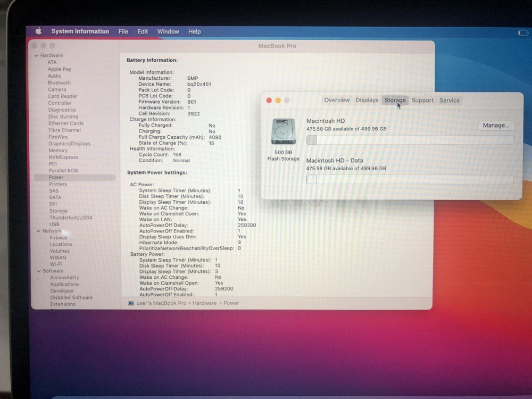
Task: Select Thunderbolt/USB4 in the sidebar
Action: tap(71, 217)
